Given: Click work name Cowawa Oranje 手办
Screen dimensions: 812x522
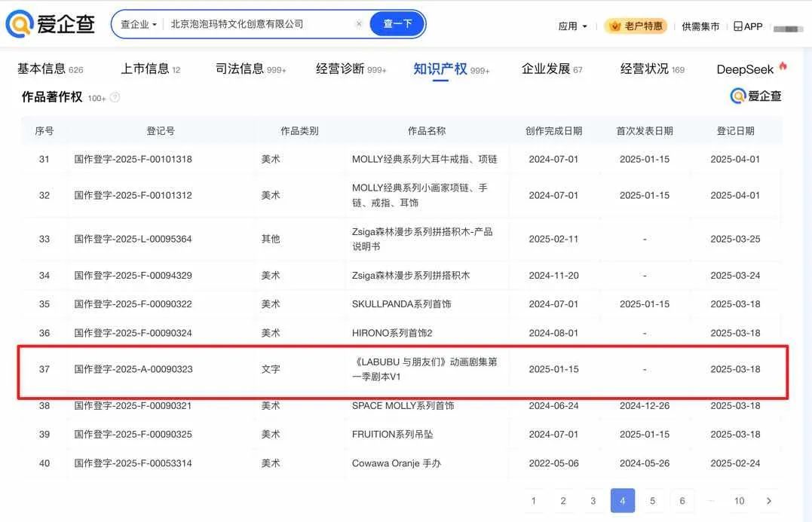Looking at the screenshot, I should [397, 463].
